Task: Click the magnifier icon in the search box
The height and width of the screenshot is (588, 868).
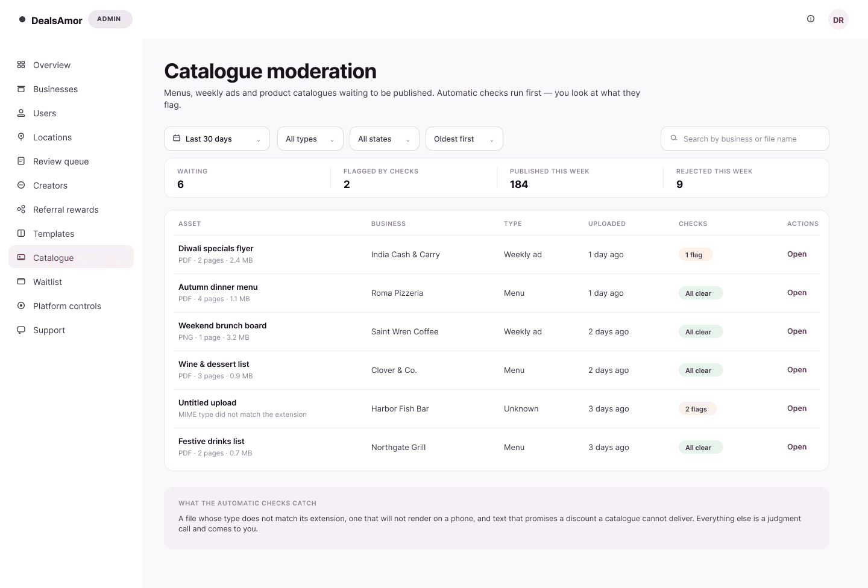Action: pos(674,138)
